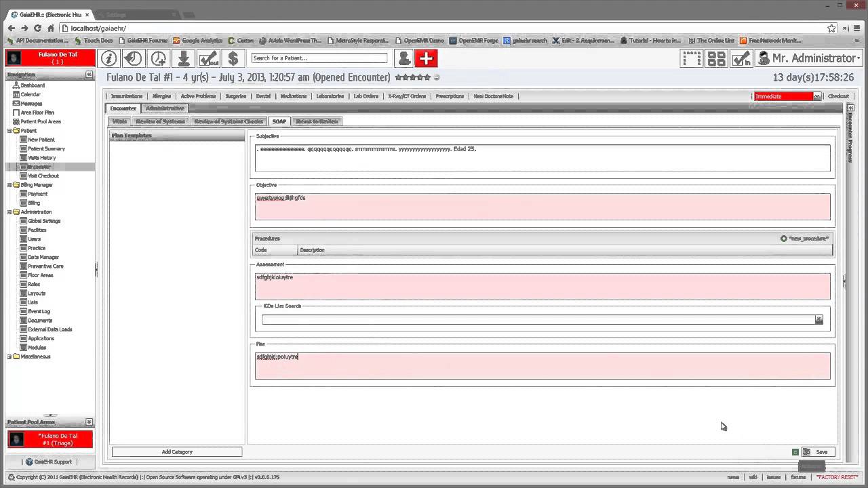Click inside the Subjective text area

[x=542, y=158]
